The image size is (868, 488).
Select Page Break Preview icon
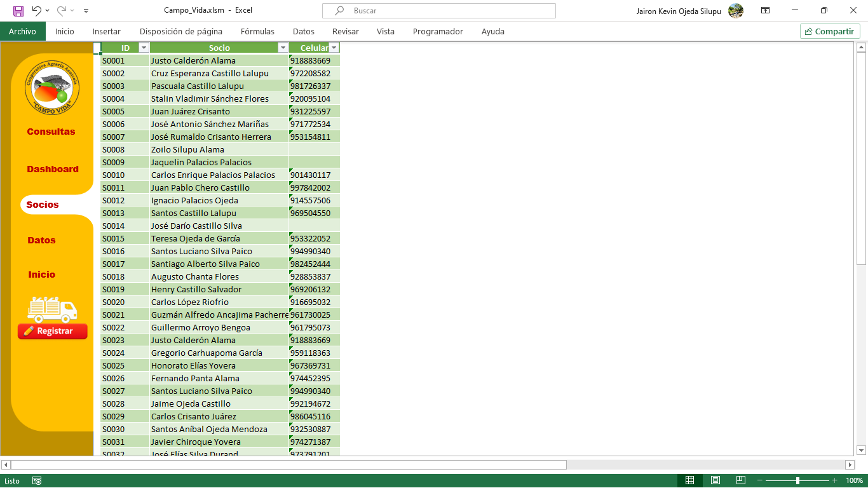(x=740, y=480)
